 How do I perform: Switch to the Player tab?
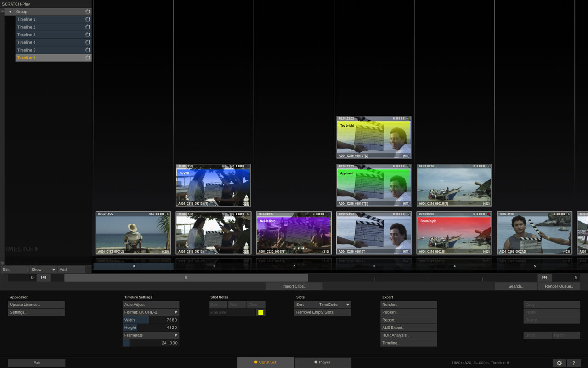pos(322,362)
